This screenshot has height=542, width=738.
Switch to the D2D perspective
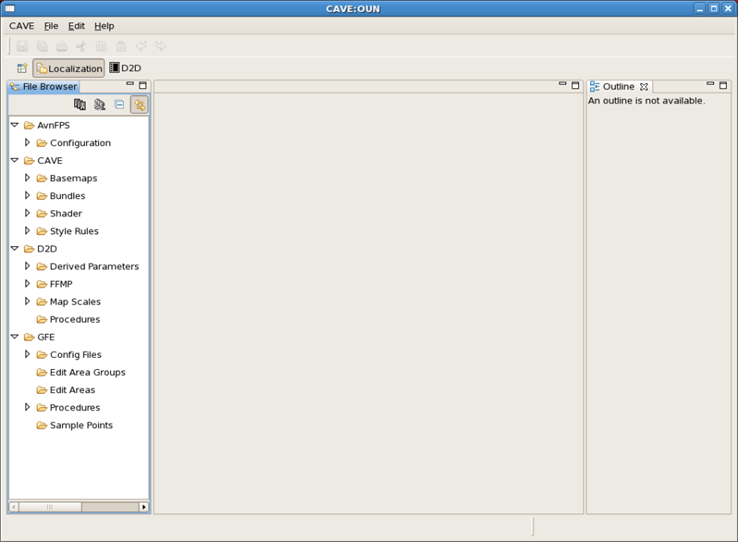click(125, 68)
